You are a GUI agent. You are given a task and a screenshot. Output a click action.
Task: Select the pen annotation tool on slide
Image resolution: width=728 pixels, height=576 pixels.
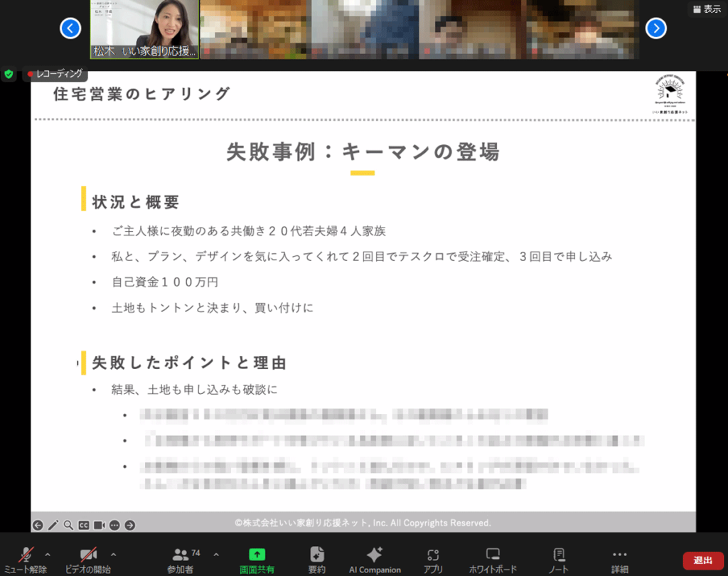click(53, 525)
